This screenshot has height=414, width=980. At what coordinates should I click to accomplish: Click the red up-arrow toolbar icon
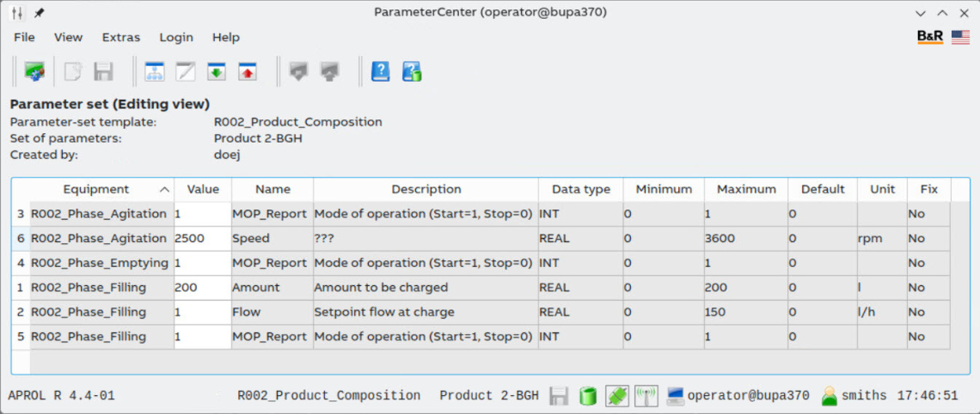248,72
